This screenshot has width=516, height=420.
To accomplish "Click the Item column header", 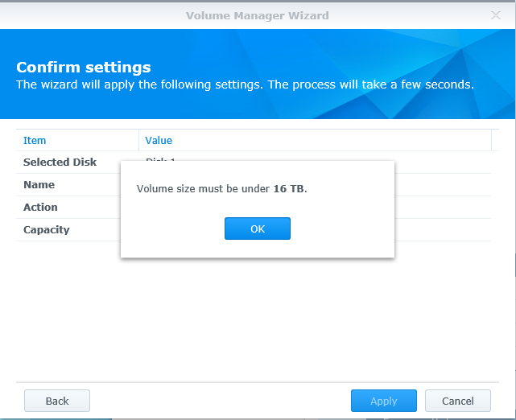I will [x=35, y=141].
